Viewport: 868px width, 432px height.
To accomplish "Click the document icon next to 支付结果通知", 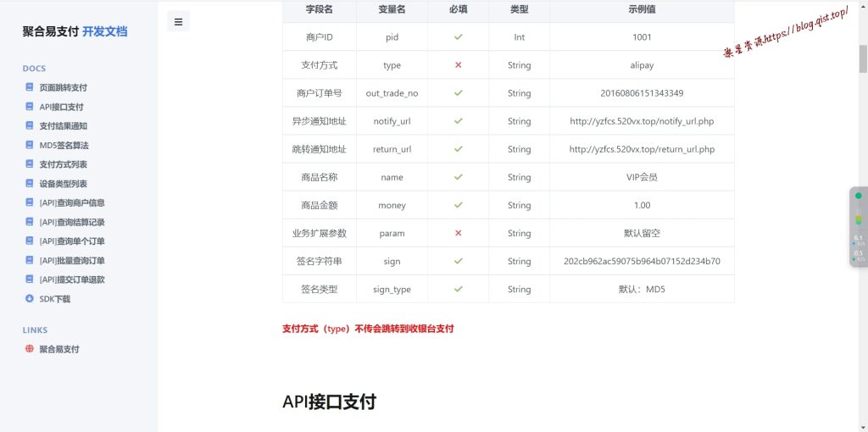I will [x=30, y=126].
